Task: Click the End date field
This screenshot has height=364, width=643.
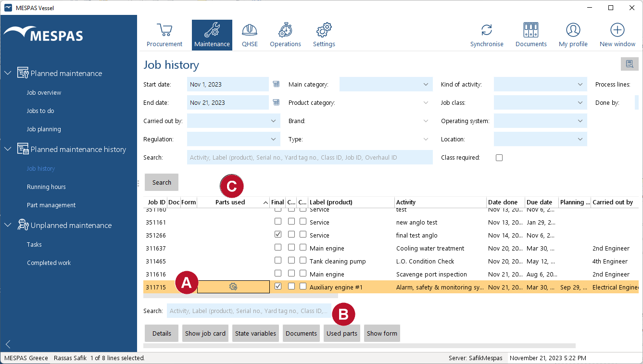Action: (227, 102)
